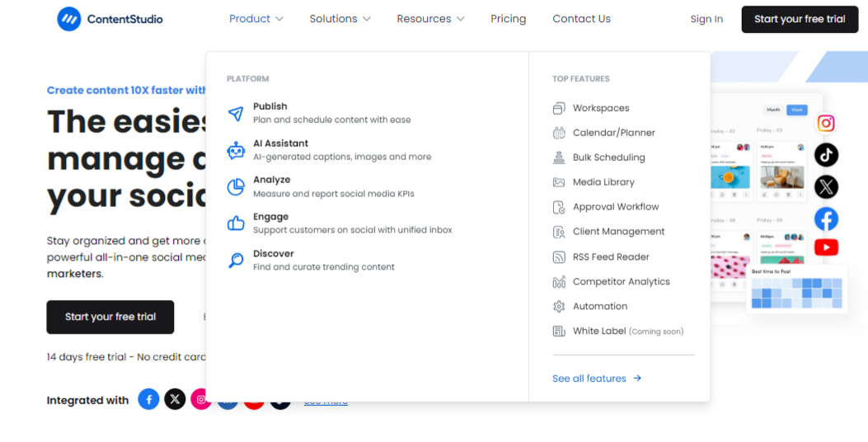Click the Approval Workflow icon
Screen dimensions: 868x442
coord(559,207)
